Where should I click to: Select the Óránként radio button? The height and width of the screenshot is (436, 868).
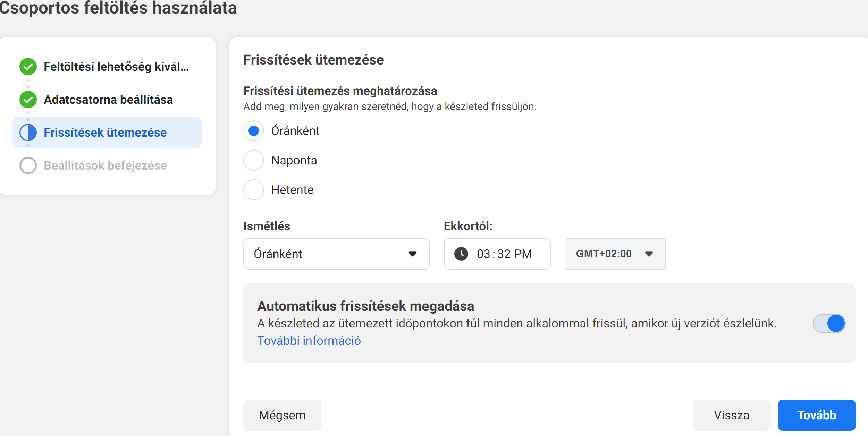254,131
